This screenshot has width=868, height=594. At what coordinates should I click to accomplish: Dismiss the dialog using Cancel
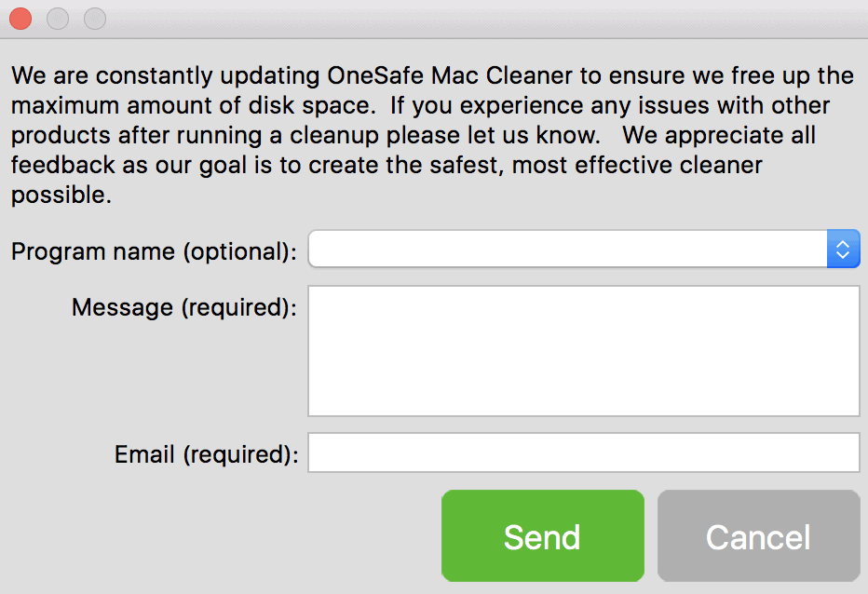[x=757, y=536]
